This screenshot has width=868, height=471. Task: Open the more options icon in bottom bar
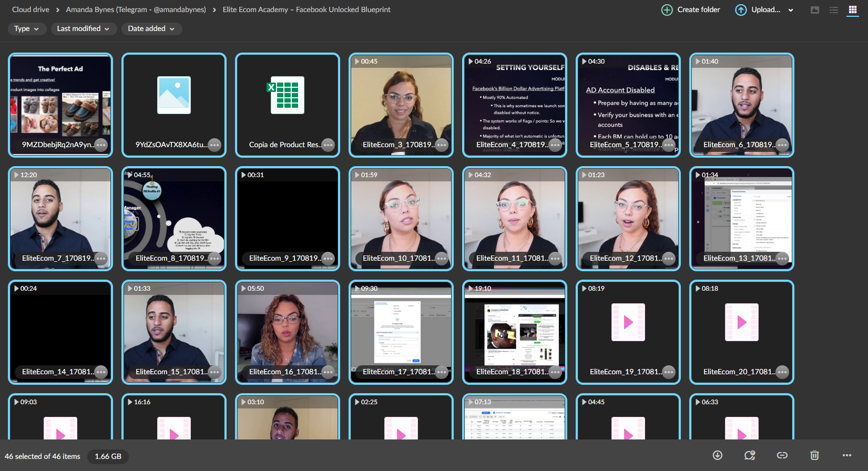(x=846, y=455)
